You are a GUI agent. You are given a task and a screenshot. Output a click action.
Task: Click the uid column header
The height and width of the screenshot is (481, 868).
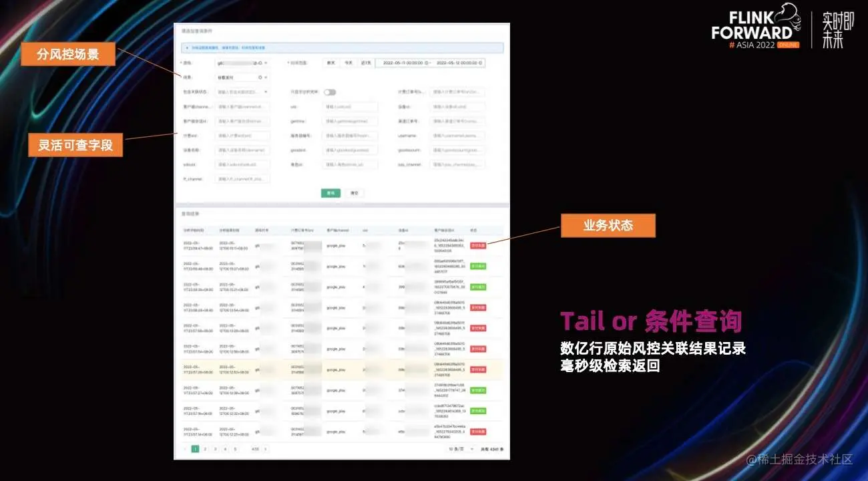[x=365, y=230]
